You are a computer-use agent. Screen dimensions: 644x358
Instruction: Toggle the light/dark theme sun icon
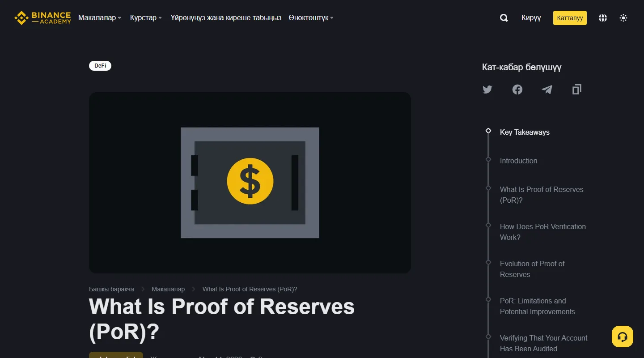[x=623, y=18]
